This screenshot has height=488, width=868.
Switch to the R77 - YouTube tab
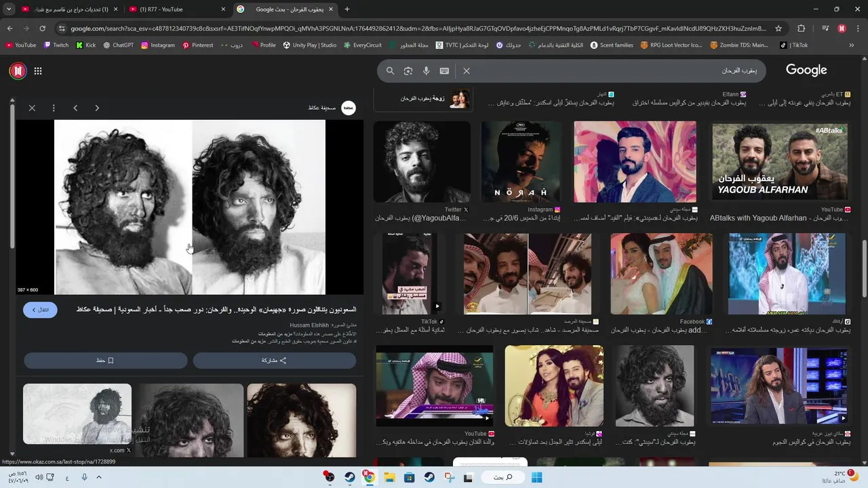[178, 9]
